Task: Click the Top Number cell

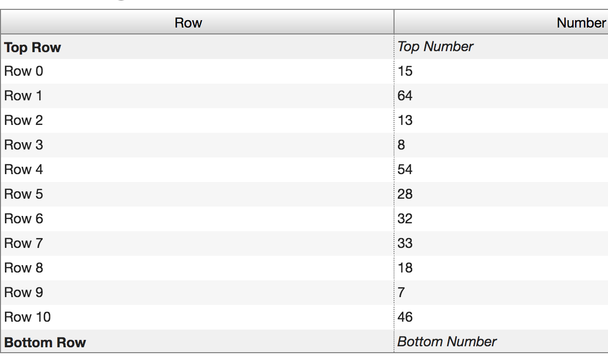Action: pos(435,47)
